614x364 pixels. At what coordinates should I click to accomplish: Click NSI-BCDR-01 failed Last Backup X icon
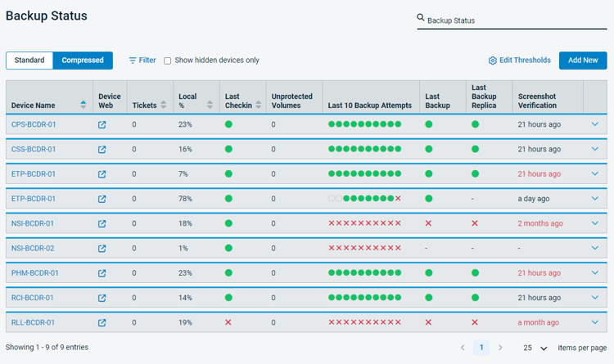(x=428, y=223)
